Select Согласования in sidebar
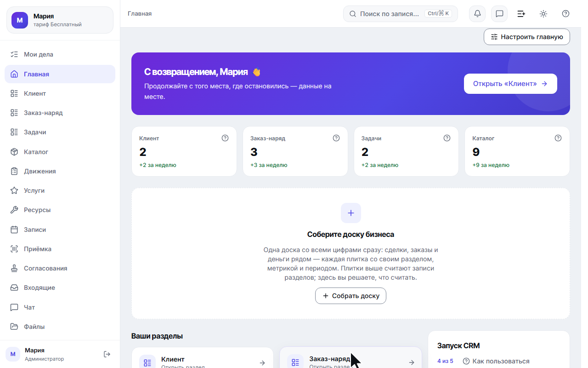The width and height of the screenshot is (588, 368). point(60,268)
